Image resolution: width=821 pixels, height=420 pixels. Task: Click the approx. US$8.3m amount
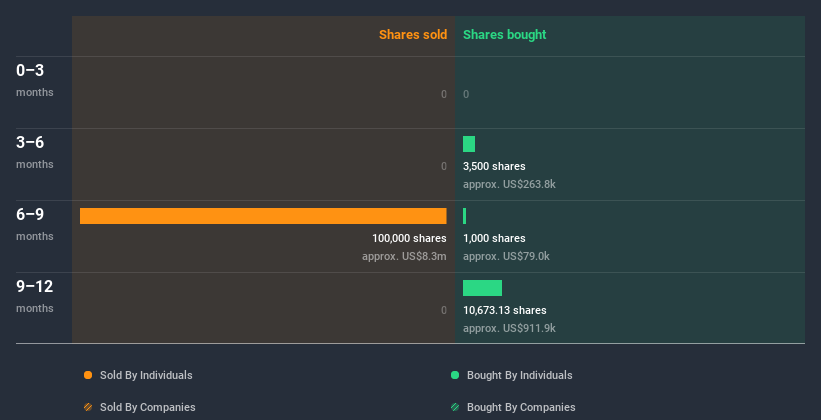[x=404, y=257]
